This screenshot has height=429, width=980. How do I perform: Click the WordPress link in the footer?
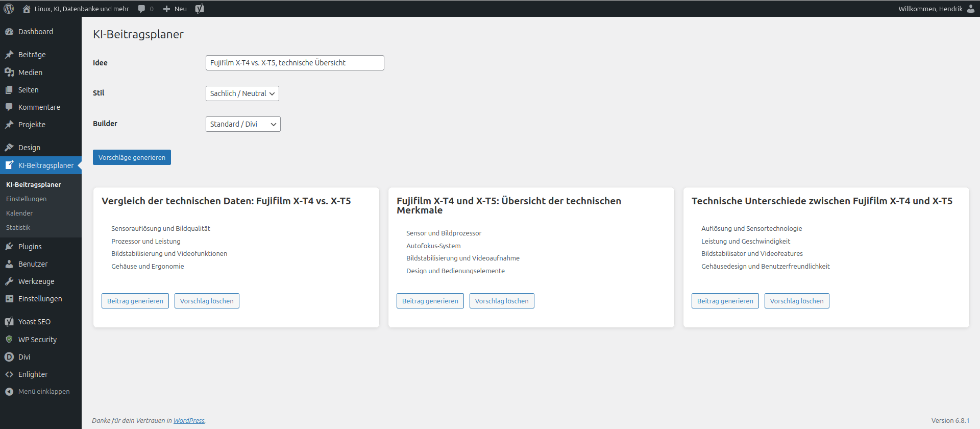tap(189, 421)
